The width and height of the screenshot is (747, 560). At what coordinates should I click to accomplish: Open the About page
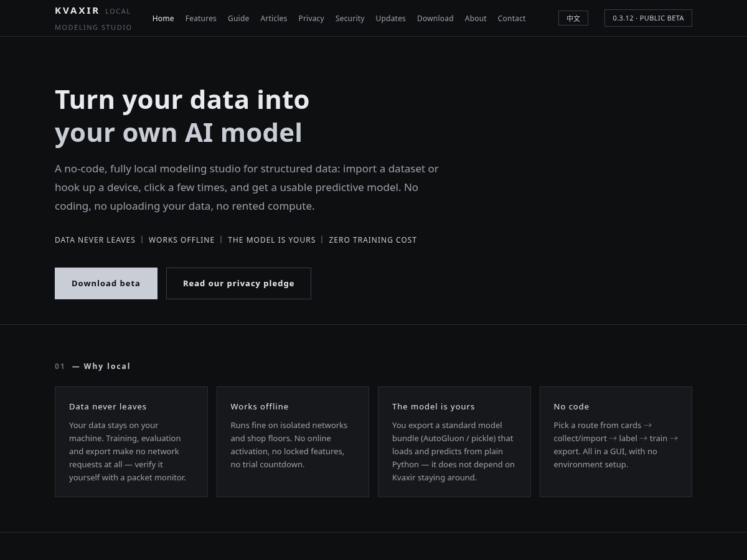click(x=476, y=19)
